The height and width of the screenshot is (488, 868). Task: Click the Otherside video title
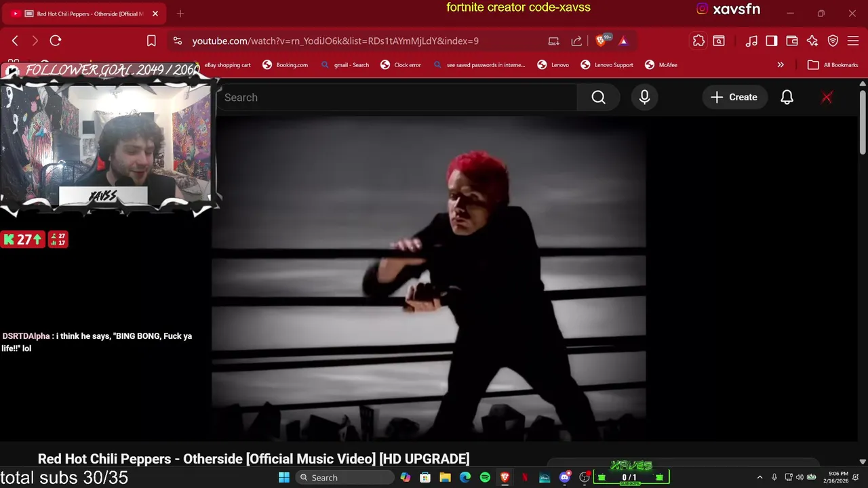tap(254, 459)
